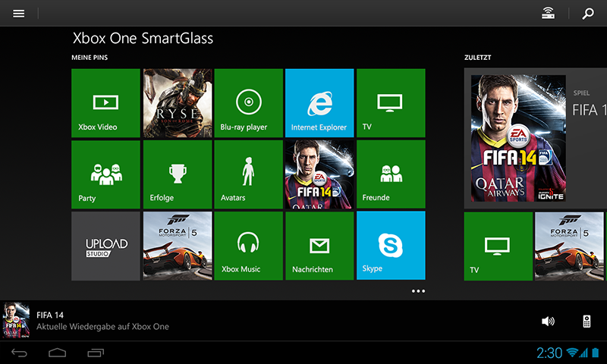Viewport: 607px width, 364px height.
Task: Tap the Android home button
Action: [x=58, y=353]
